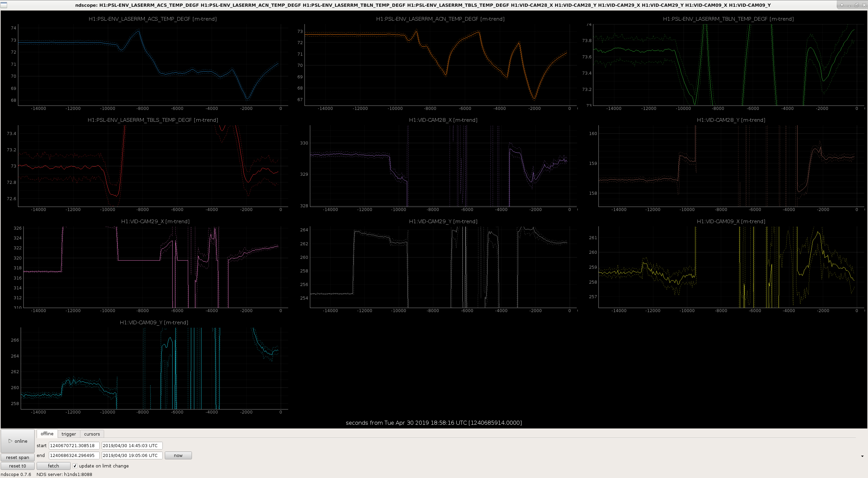Expand the small arrow at the control panel's right edge
868x478 pixels.
(862, 456)
